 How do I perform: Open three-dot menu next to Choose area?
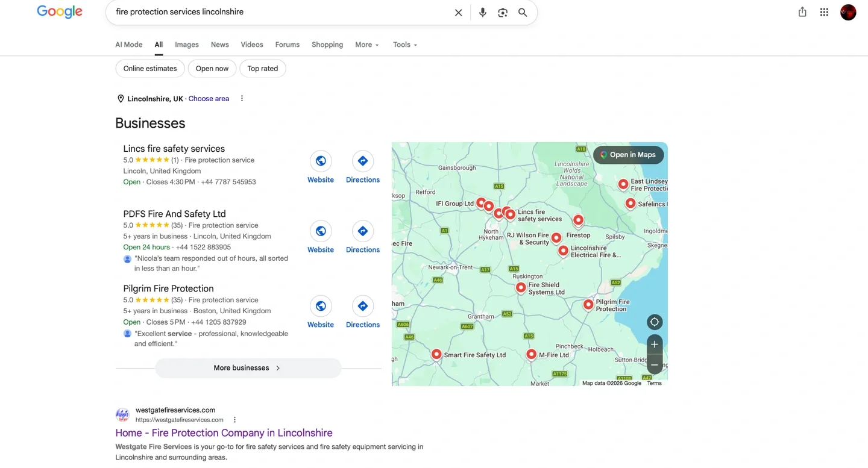242,98
